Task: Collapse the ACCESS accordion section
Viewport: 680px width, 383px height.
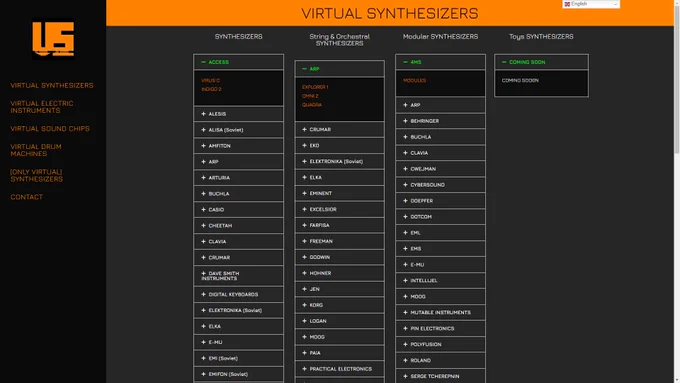Action: tap(239, 62)
